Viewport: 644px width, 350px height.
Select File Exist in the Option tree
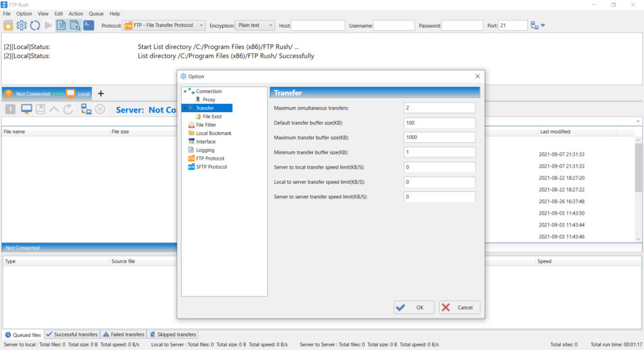point(212,116)
